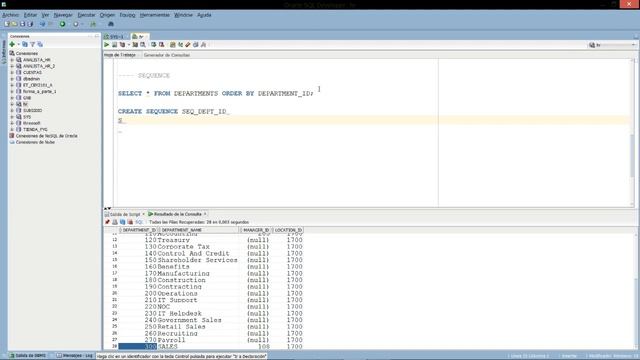The image size is (640, 360).
Task: Expand the ANALISTA_HR_2 connection node
Action: click(x=12, y=66)
